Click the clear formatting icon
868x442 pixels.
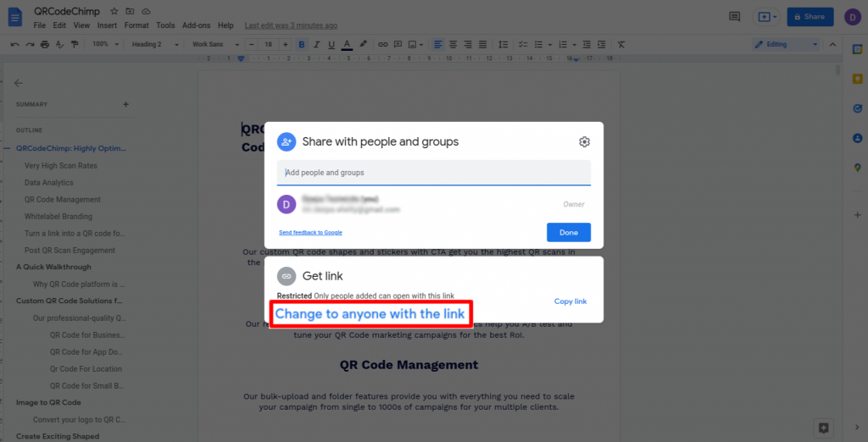[621, 44]
